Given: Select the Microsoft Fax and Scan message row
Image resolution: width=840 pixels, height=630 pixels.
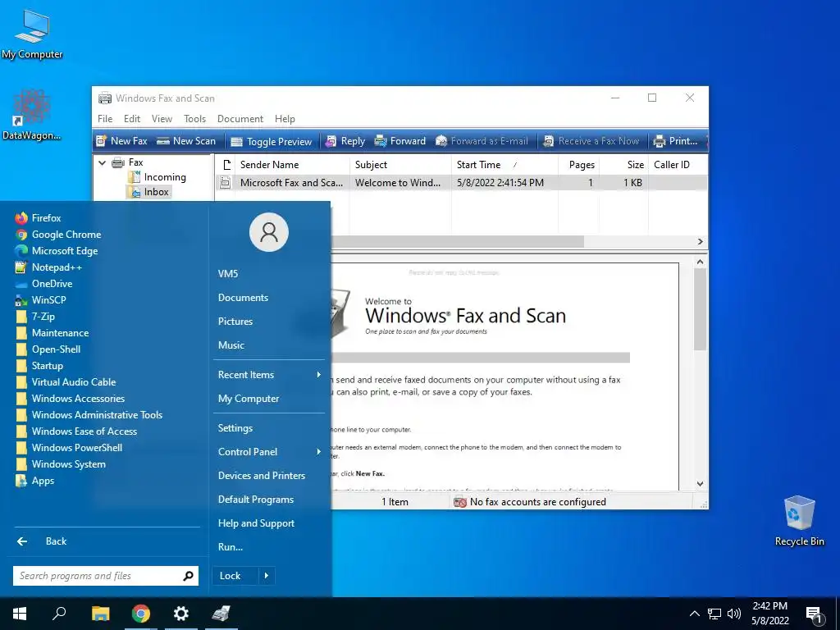Looking at the screenshot, I should [x=461, y=183].
